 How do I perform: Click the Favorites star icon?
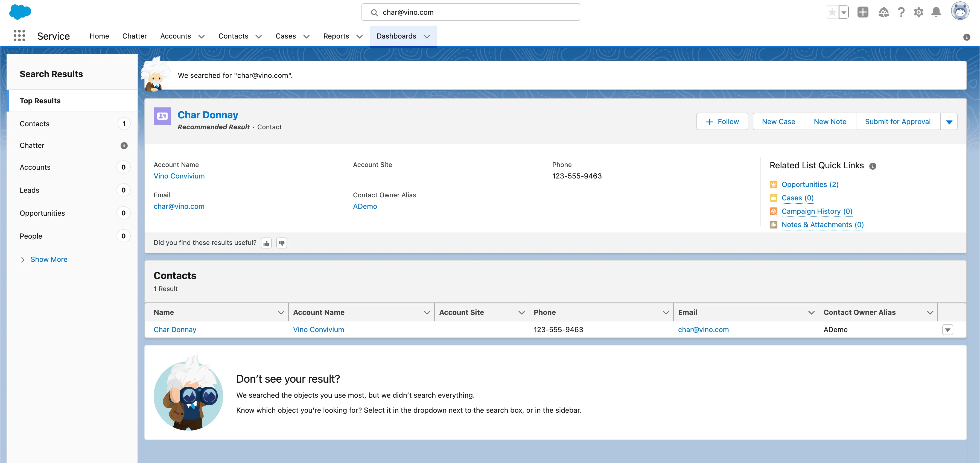point(832,12)
